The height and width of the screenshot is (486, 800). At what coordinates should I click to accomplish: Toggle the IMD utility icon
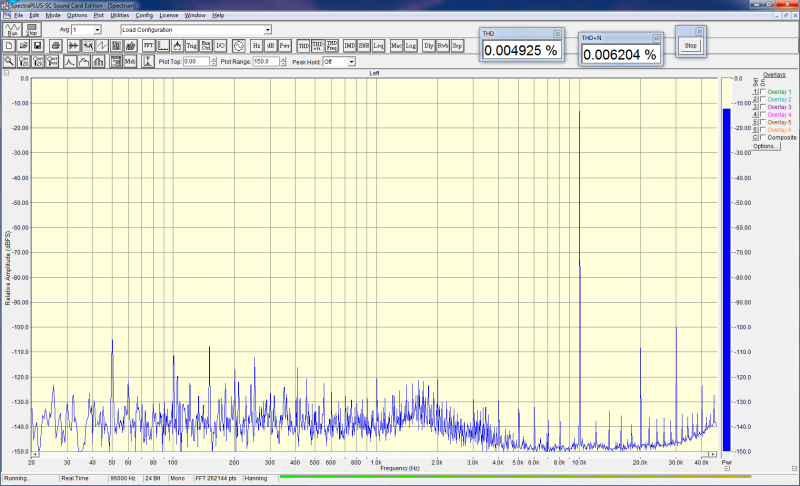pos(349,46)
